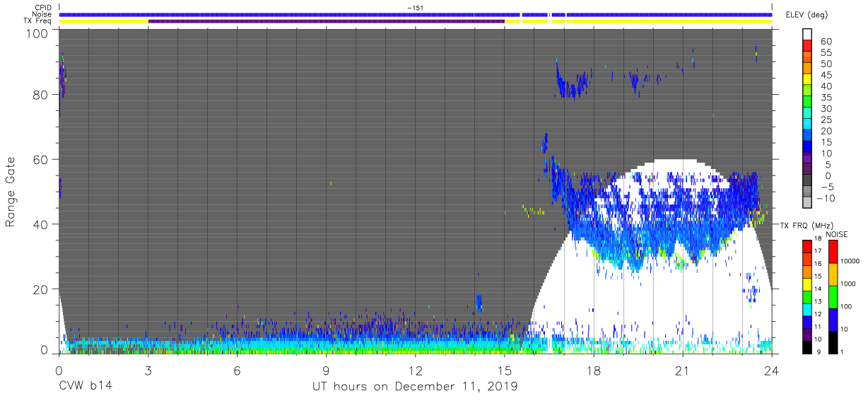Pick the green 30–35 segment of elevation colorbar
The height and width of the screenshot is (401, 868).
(x=808, y=100)
